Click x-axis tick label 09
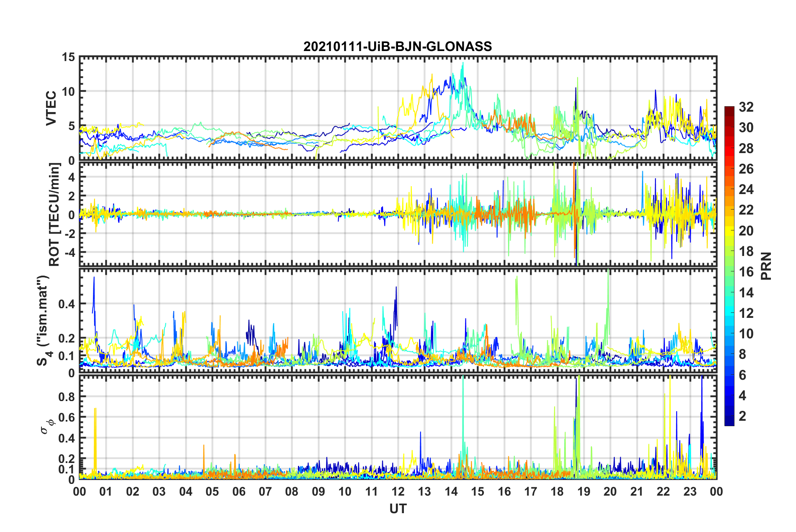Image resolution: width=796 pixels, height=532 pixels. click(318, 491)
